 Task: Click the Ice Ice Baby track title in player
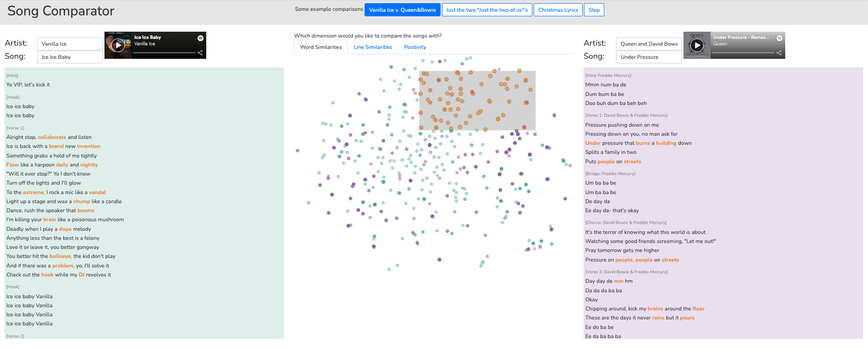click(x=147, y=38)
